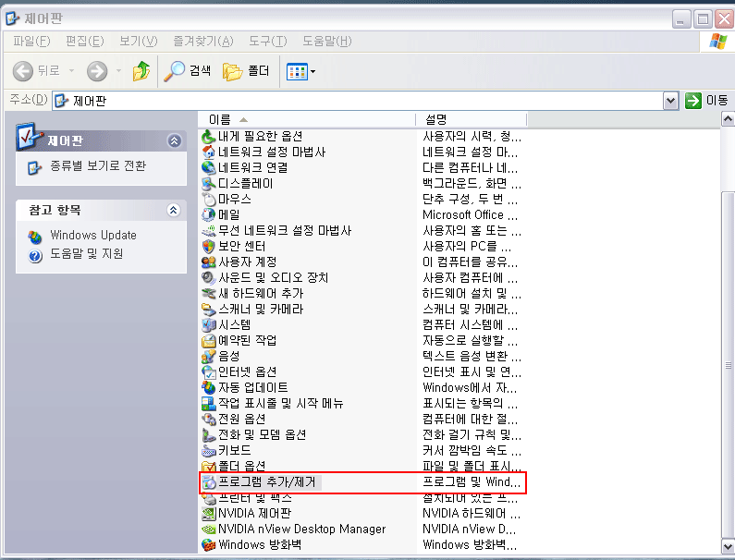Collapse the 참고 항목 side panel
Image resolution: width=735 pixels, height=560 pixels.
(174, 210)
